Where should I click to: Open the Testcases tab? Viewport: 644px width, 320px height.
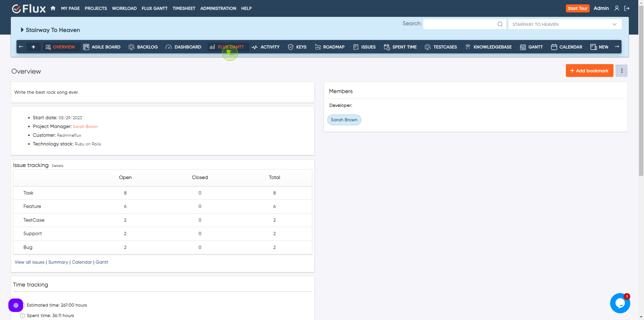point(441,47)
